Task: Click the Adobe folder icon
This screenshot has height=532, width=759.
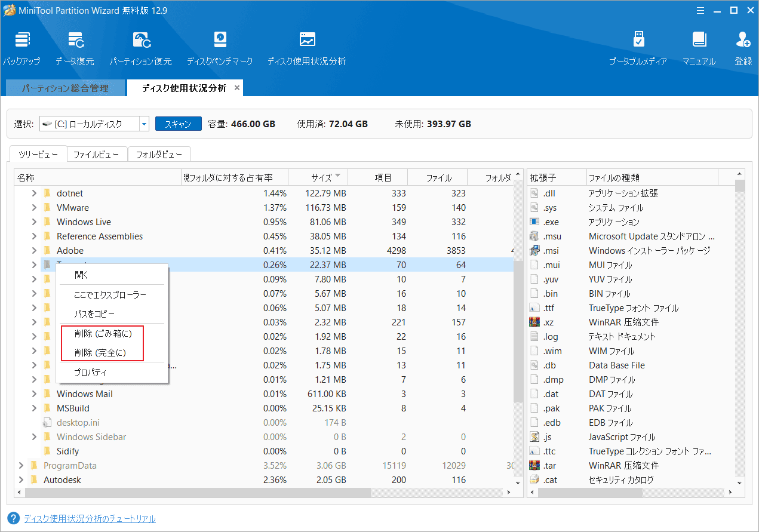Action: click(x=47, y=251)
